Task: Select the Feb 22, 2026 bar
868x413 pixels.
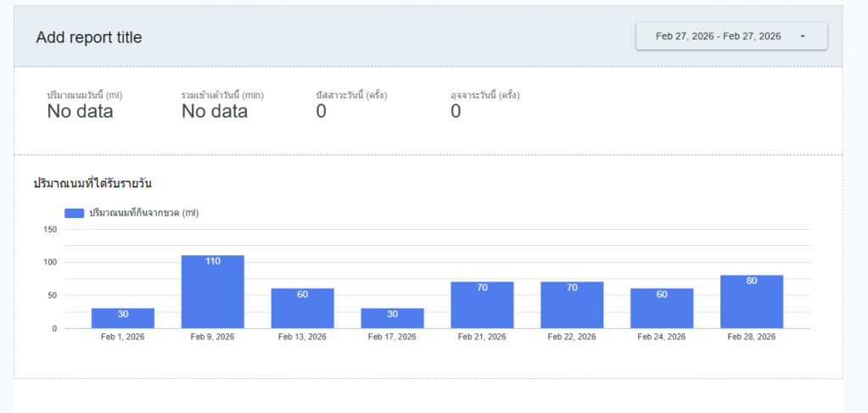Action: click(x=572, y=305)
